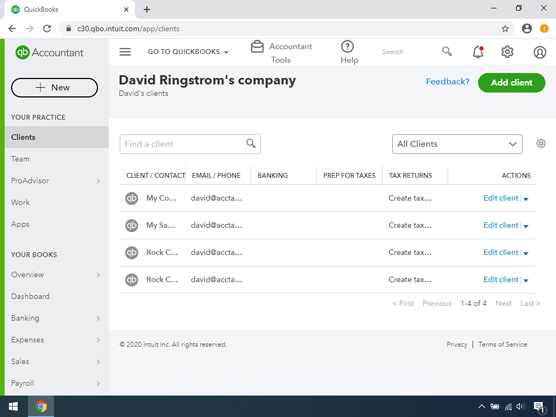Open the Help question mark icon
The height and width of the screenshot is (417, 556).
[347, 46]
